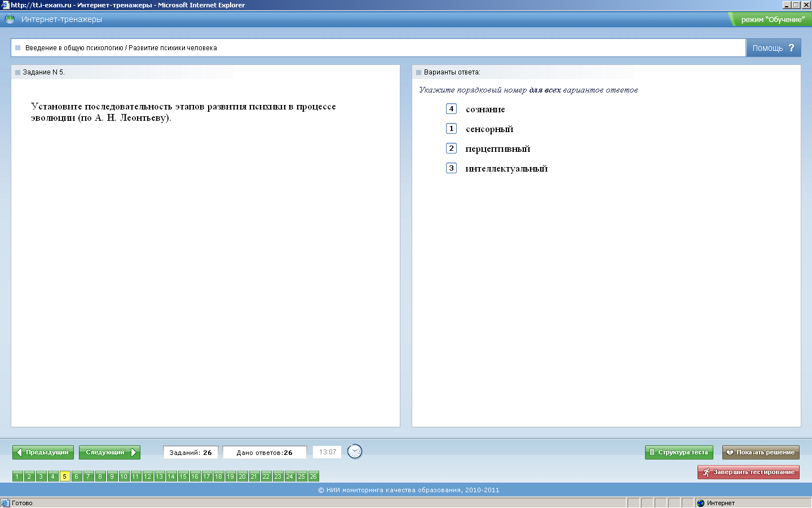This screenshot has width=812, height=508.
Task: Jump to question 13 in the navigator
Action: point(160,476)
